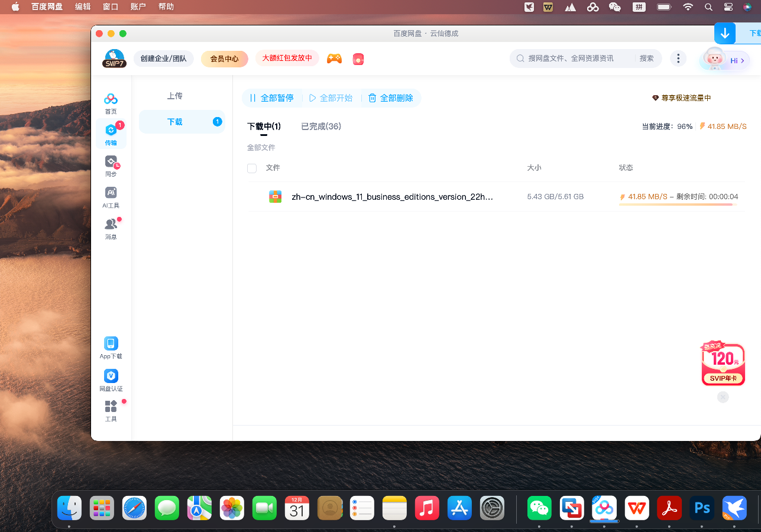This screenshot has height=532, width=761.
Task: Open the 窗口 menu in menu bar
Action: click(x=111, y=7)
